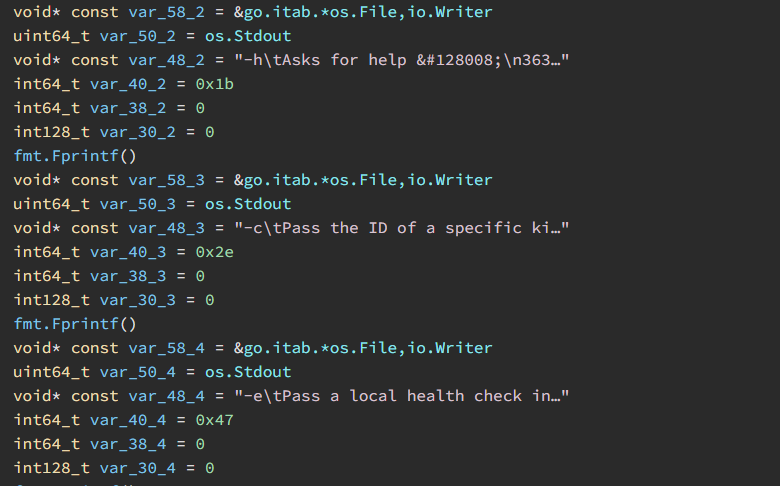Click the uint64_t type before var_50_3
The width and height of the screenshot is (780, 486).
[x=51, y=204]
